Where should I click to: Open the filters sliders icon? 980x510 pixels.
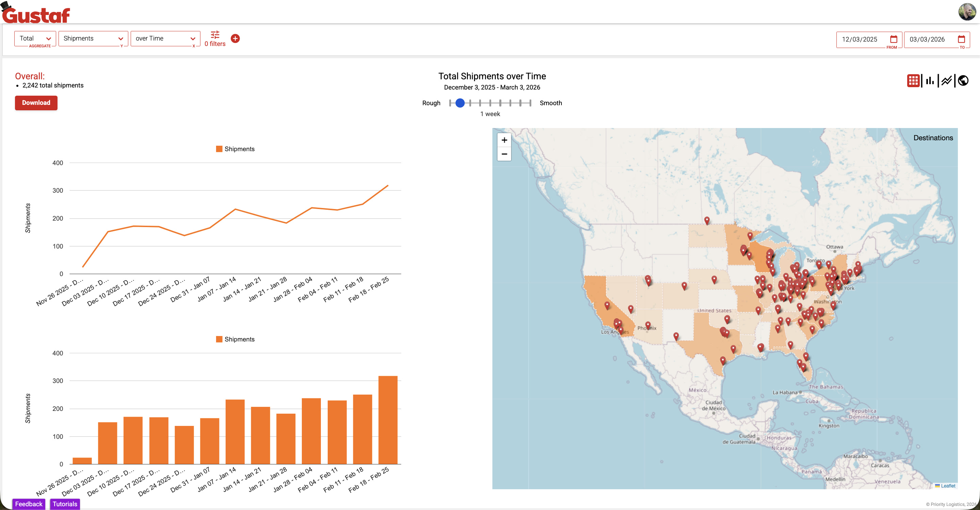pos(215,35)
